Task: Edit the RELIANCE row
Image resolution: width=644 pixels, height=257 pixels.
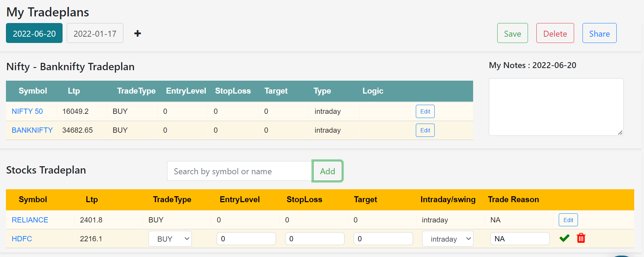Action: [x=568, y=220]
